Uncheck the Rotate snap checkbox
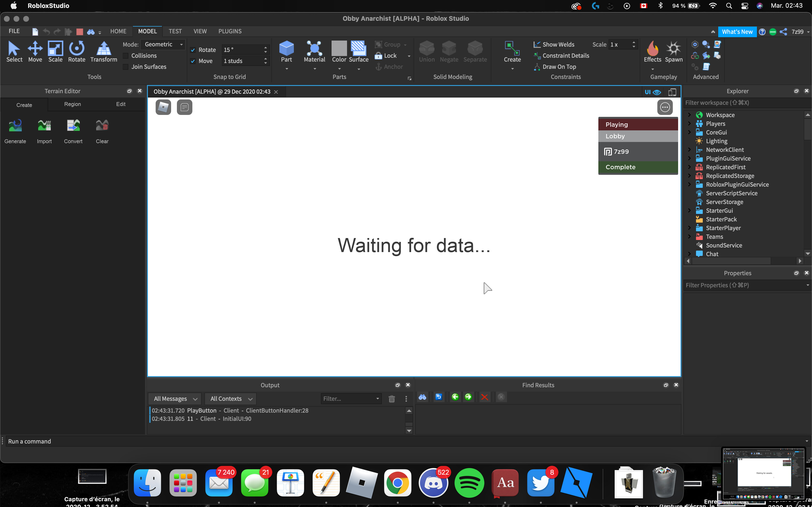Viewport: 812px width, 507px height. click(x=193, y=50)
